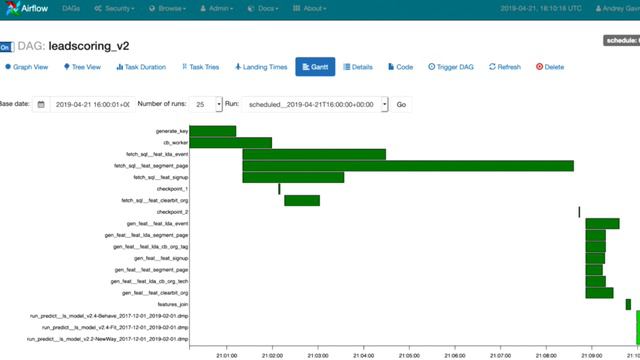Viewport: 640px width, 360px height.
Task: Open the Code tab
Action: (x=400, y=67)
